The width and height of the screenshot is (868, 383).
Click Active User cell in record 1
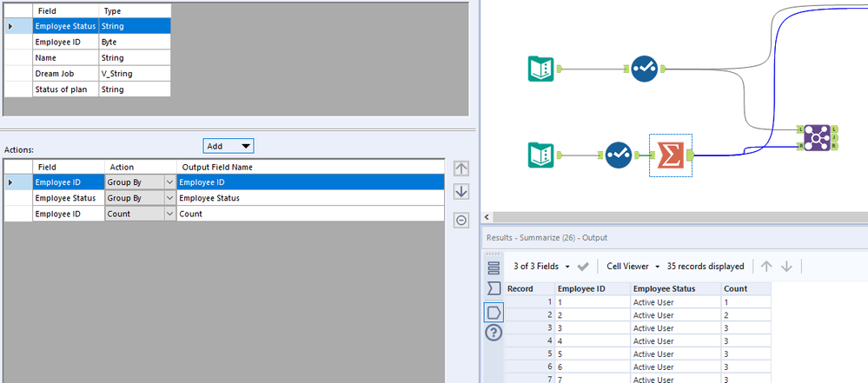[x=676, y=302]
